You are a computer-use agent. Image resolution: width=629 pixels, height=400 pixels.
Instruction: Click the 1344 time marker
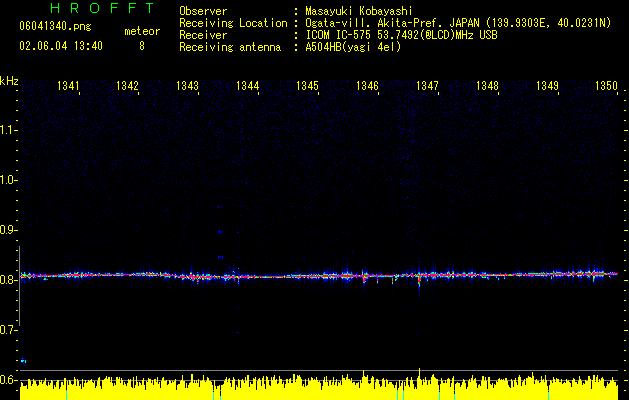[248, 85]
